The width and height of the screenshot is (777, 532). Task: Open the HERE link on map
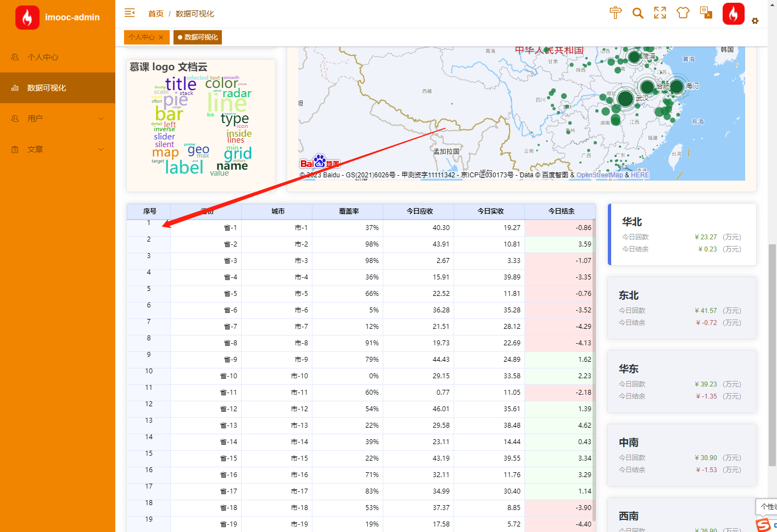click(640, 175)
